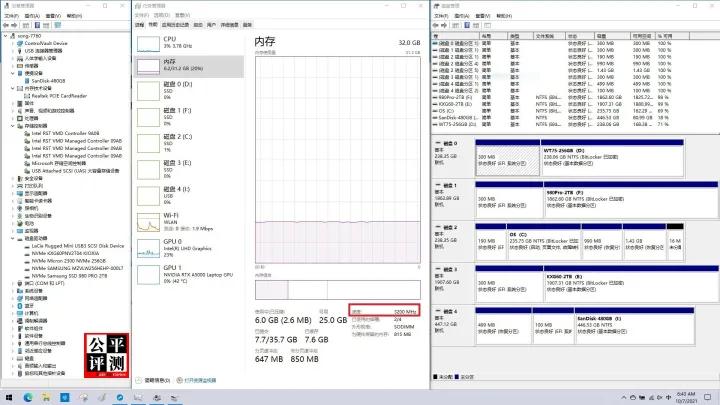Select 磁盘 1 (F:) in performance sidebar
720x405 pixels.
coord(188,117)
